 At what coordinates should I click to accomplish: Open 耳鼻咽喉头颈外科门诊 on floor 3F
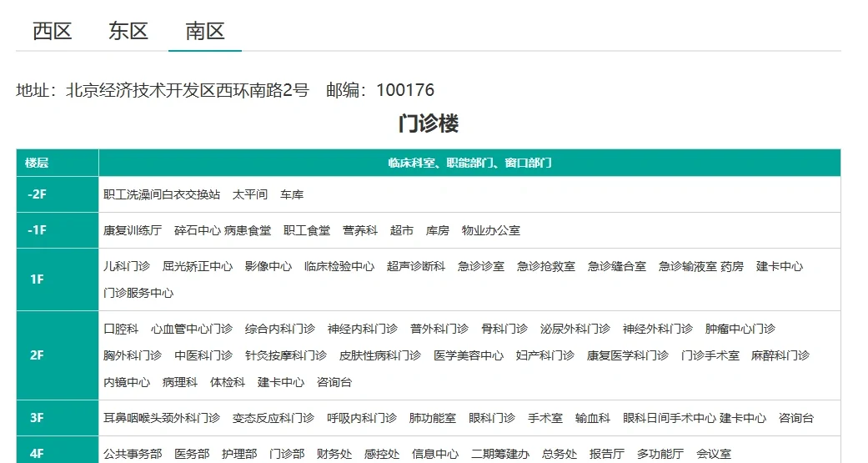click(x=162, y=418)
